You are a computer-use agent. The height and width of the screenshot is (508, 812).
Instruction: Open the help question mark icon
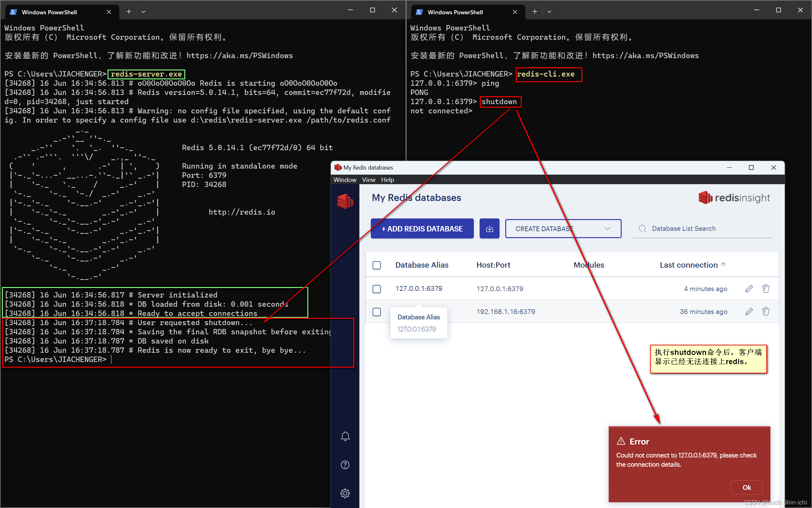345,465
